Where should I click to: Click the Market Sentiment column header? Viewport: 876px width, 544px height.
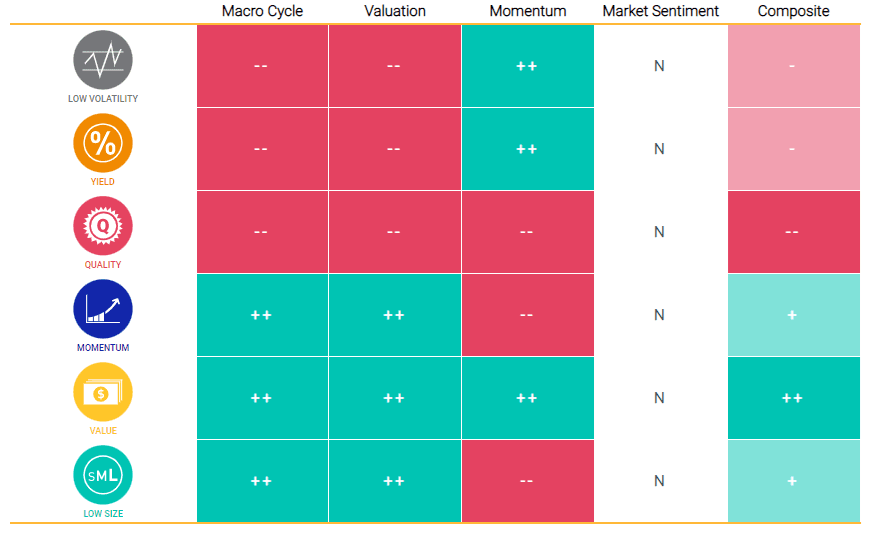660,12
